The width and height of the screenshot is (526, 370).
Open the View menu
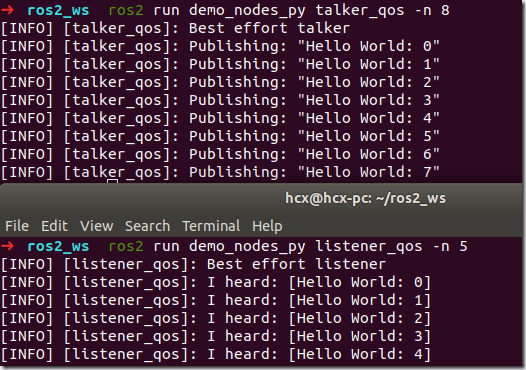coord(97,226)
